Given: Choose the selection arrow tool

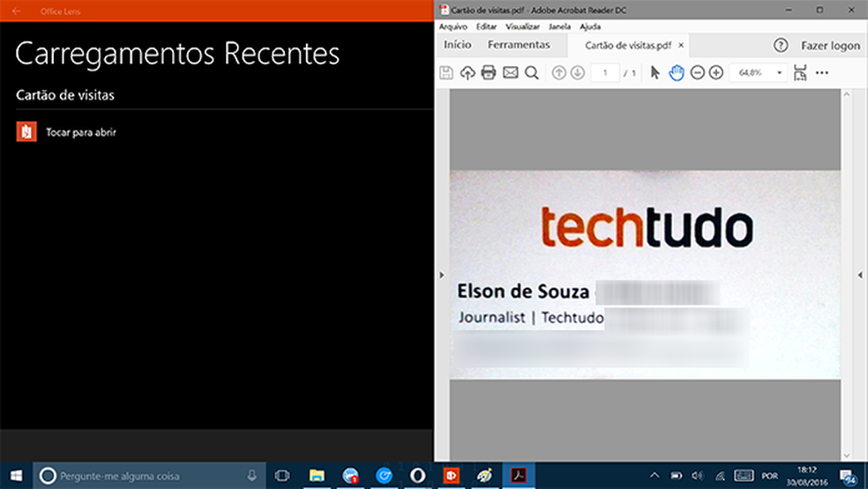Looking at the screenshot, I should 655,72.
